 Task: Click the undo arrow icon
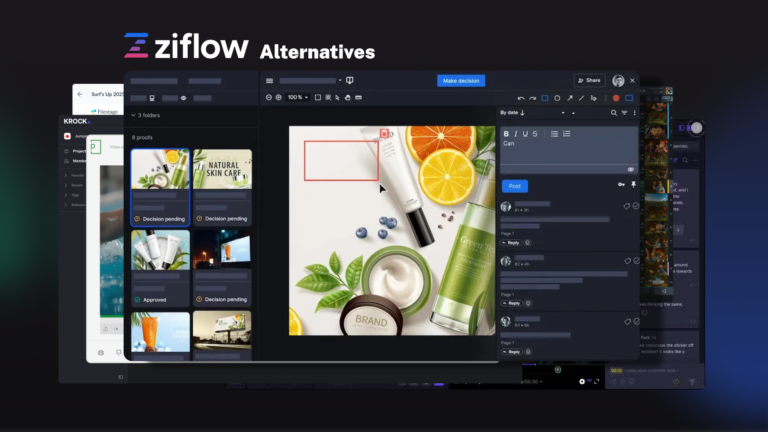click(x=521, y=98)
